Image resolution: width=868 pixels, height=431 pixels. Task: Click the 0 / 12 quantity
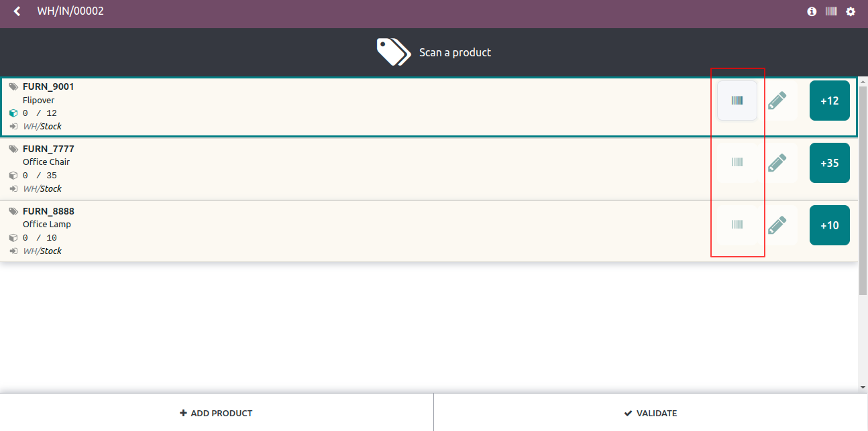click(x=40, y=113)
